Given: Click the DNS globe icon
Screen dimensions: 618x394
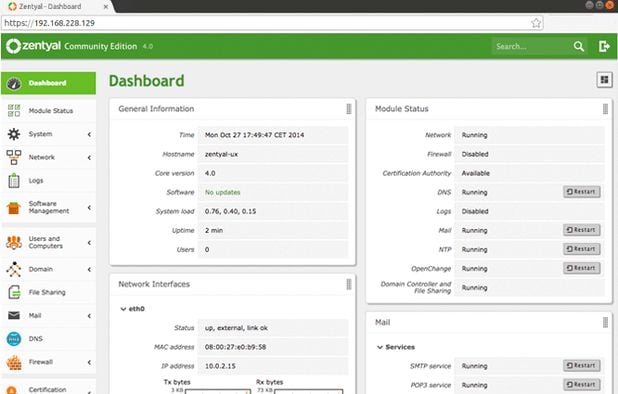Looking at the screenshot, I should click(x=14, y=339).
